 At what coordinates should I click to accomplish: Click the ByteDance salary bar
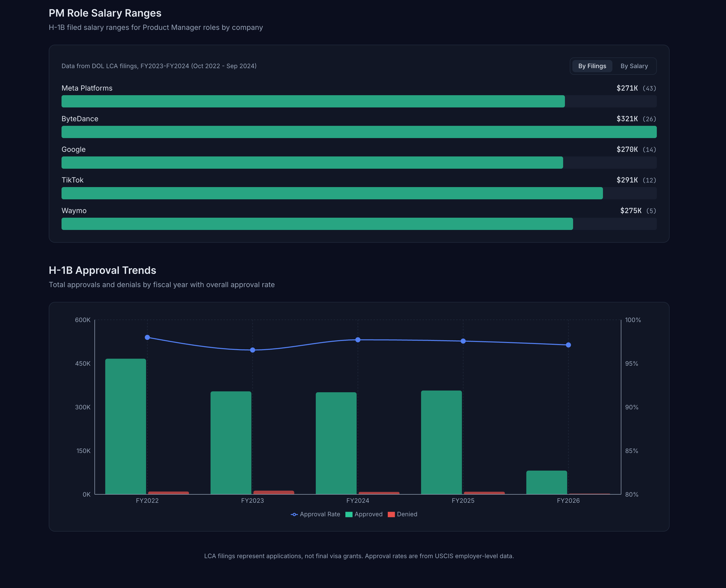coord(359,132)
